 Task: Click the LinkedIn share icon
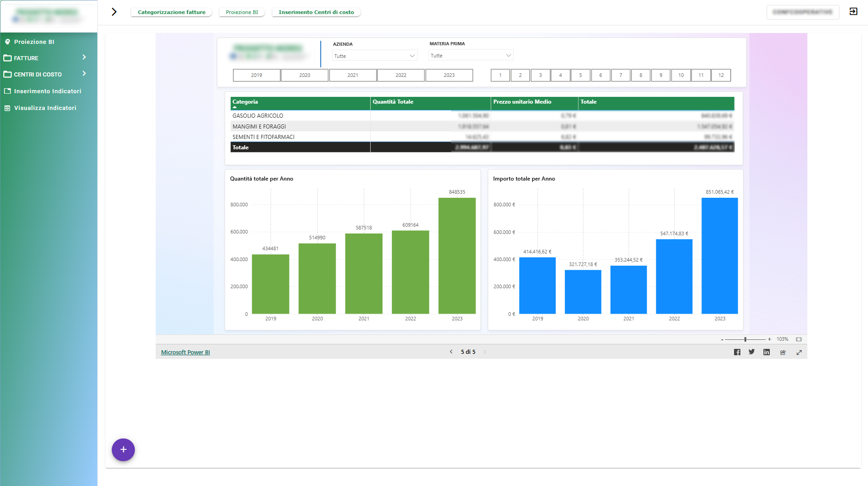click(766, 352)
